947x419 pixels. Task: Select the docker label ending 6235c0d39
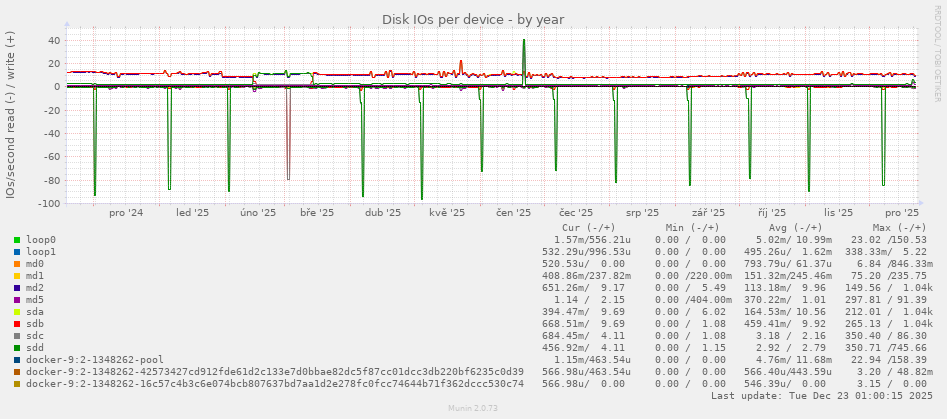click(x=275, y=372)
